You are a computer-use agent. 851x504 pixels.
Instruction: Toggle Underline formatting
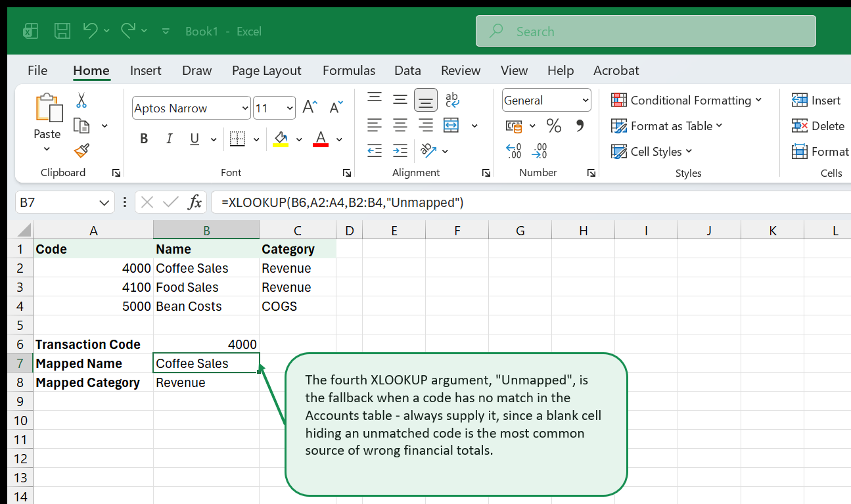coord(195,139)
